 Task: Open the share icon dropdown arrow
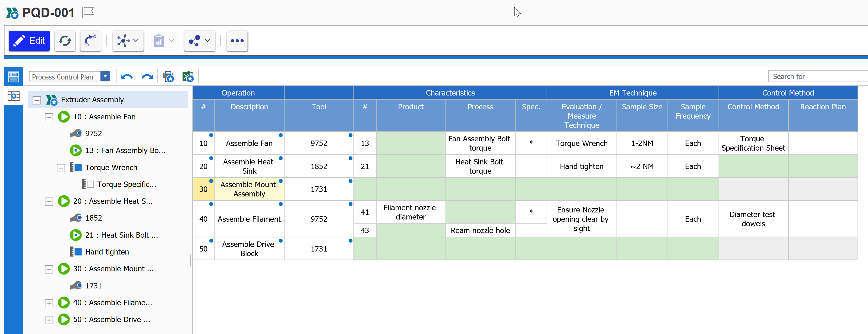point(207,41)
